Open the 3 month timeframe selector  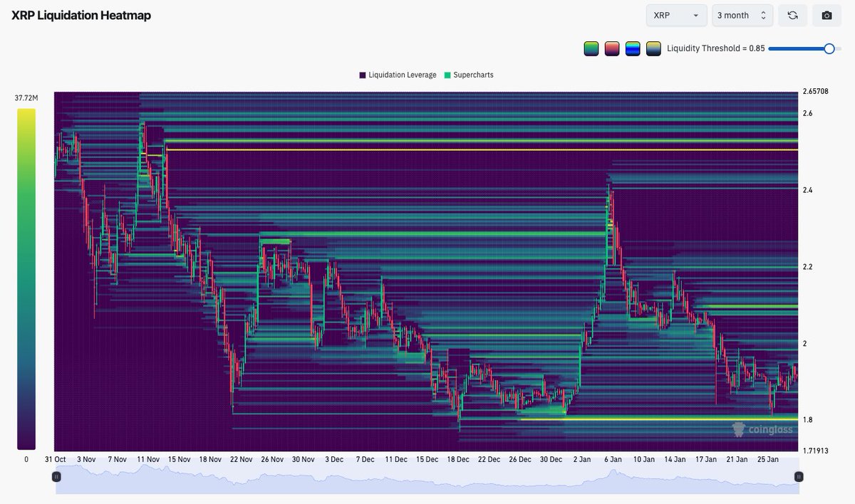(742, 15)
